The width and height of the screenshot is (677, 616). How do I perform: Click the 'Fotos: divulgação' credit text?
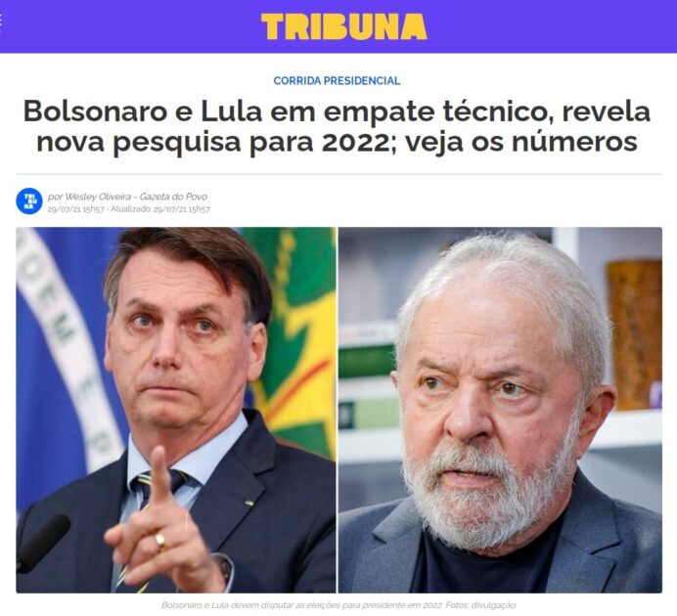click(480, 605)
